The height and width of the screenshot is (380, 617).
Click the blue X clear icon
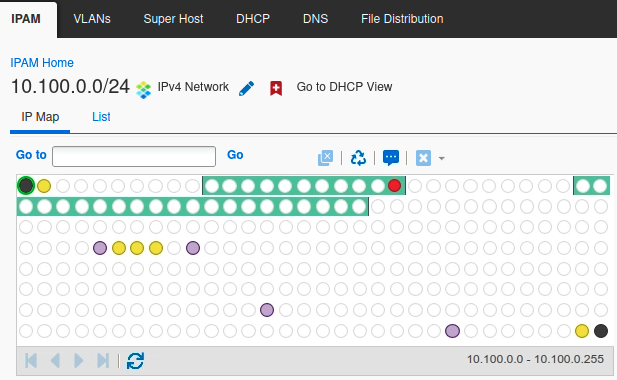click(423, 158)
